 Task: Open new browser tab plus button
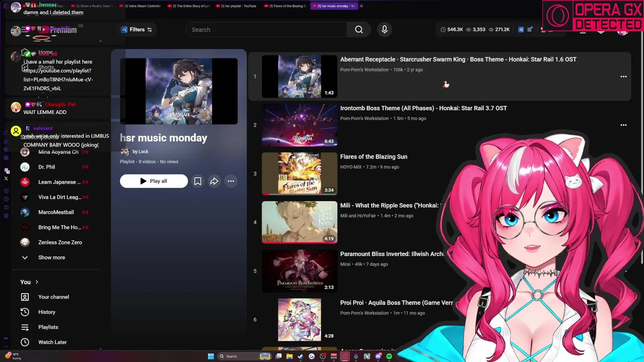click(x=361, y=6)
